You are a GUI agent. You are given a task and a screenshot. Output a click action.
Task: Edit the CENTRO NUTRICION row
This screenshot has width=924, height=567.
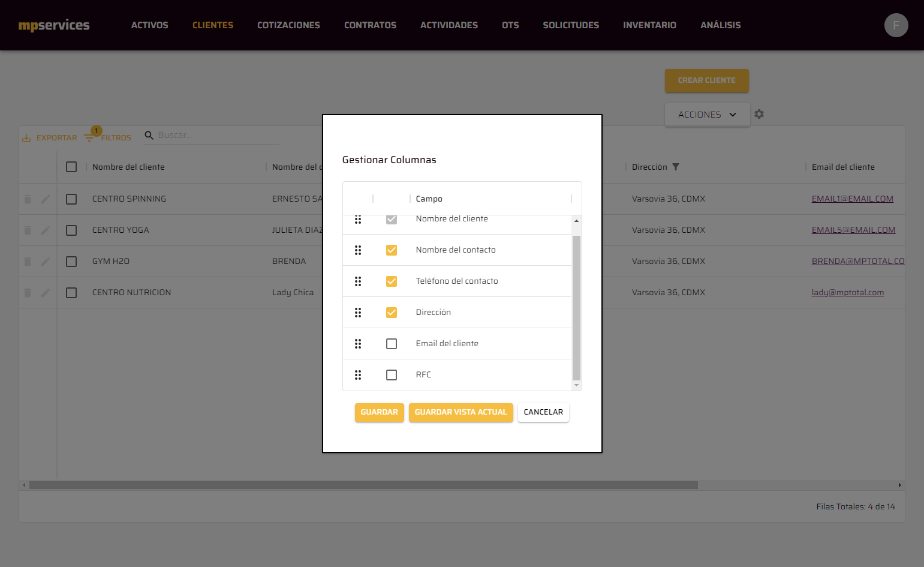click(45, 293)
